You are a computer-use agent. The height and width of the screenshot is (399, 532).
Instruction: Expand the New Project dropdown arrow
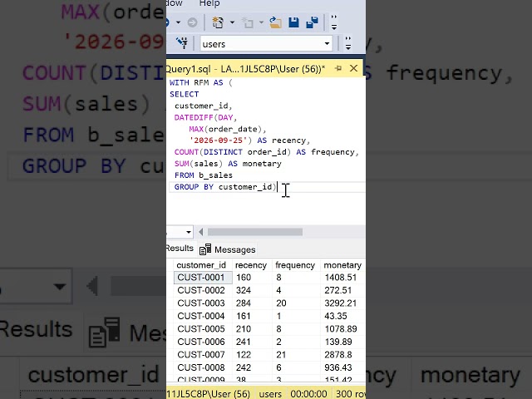[x=232, y=22]
